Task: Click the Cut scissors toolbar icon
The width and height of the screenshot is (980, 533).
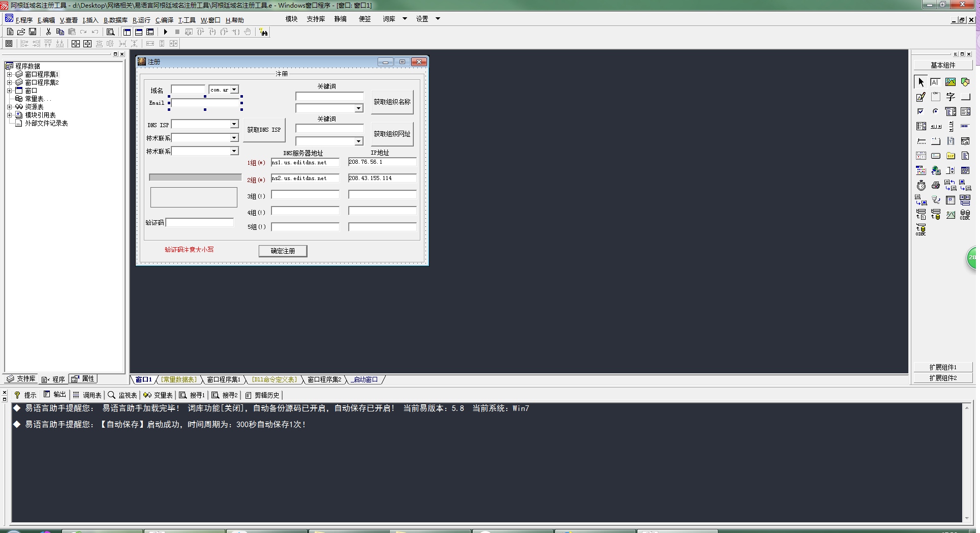Action: (48, 32)
